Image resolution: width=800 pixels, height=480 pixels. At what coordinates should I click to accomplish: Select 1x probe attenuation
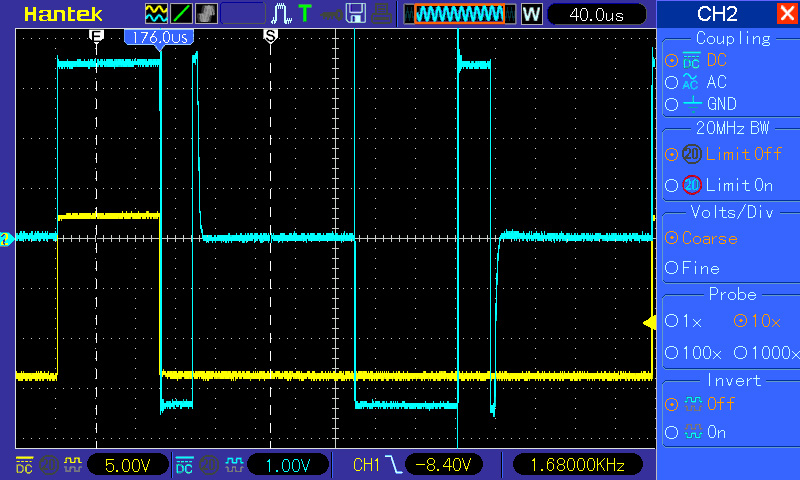pos(684,321)
